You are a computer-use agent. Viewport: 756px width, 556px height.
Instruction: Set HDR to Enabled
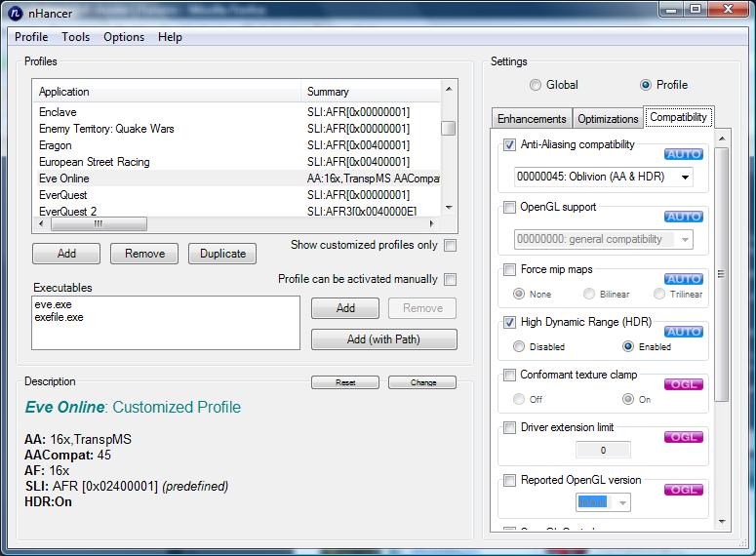[x=628, y=346]
